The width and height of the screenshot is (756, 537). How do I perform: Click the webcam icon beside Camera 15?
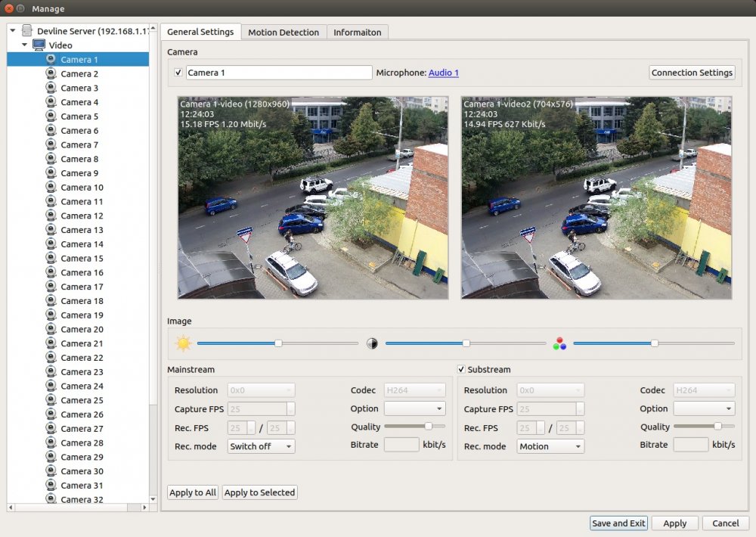[51, 258]
